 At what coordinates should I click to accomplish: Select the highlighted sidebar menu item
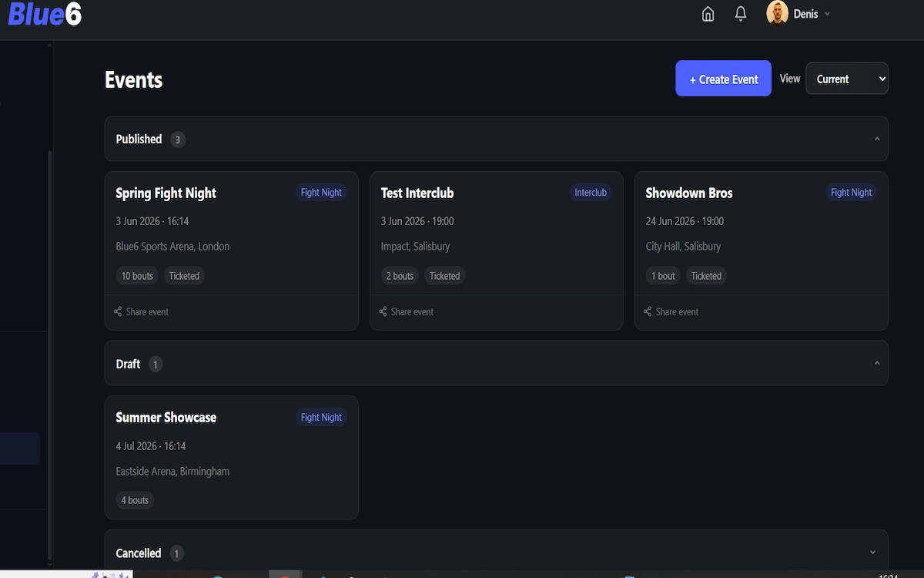(20, 449)
